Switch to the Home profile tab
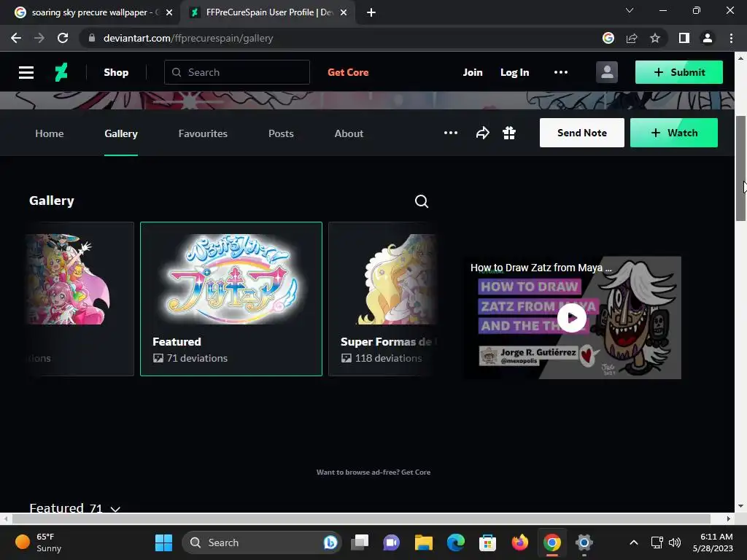The image size is (747, 560). point(49,133)
